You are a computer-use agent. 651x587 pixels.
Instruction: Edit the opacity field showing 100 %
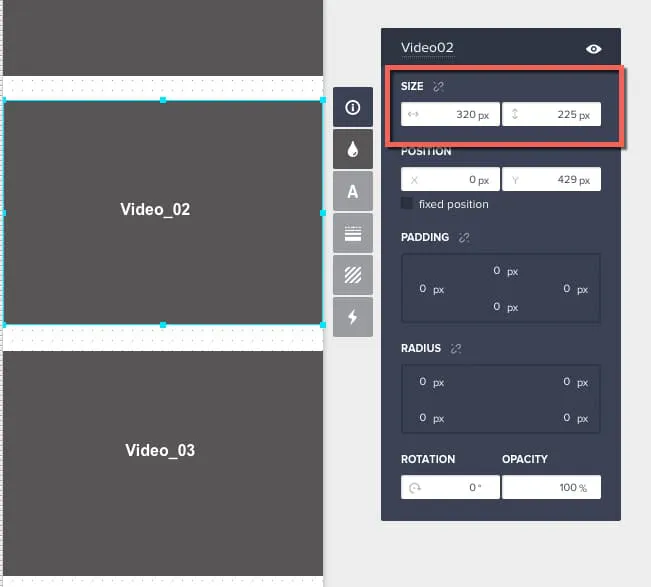click(x=551, y=487)
